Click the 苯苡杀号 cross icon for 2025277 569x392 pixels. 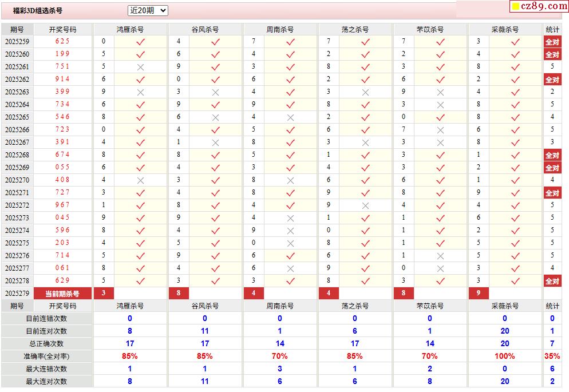coord(440,268)
